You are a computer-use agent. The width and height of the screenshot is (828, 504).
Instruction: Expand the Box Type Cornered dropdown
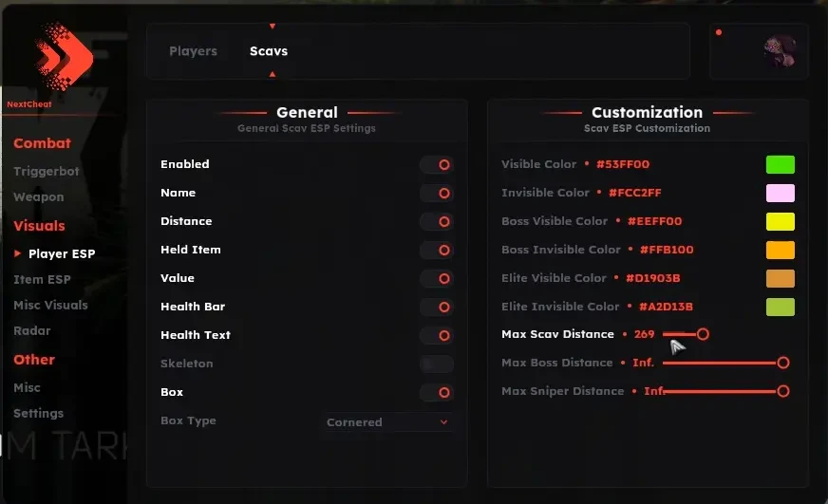[388, 422]
